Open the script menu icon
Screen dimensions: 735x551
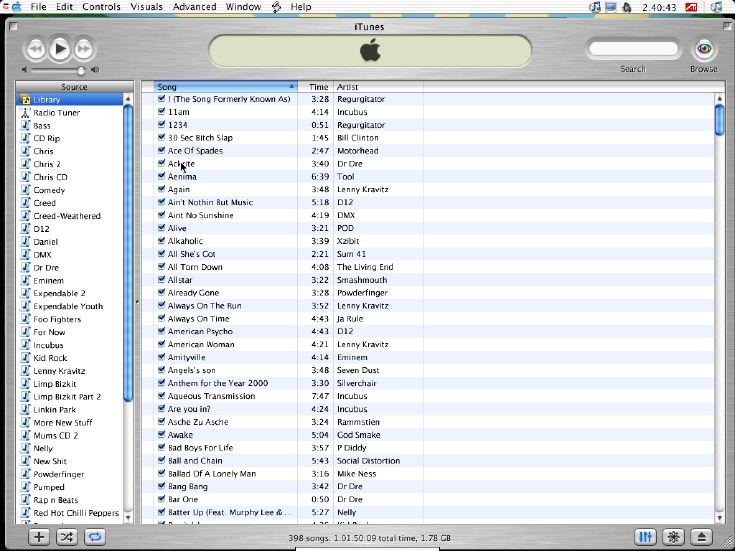(276, 7)
